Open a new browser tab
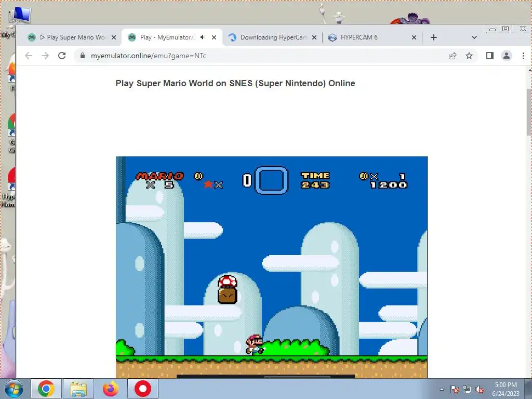Viewport: 532px width, 399px height. click(x=434, y=37)
